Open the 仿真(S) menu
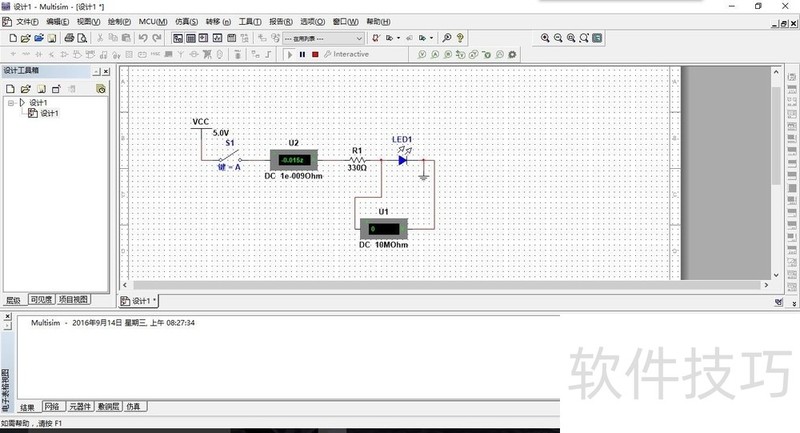 pyautogui.click(x=186, y=21)
